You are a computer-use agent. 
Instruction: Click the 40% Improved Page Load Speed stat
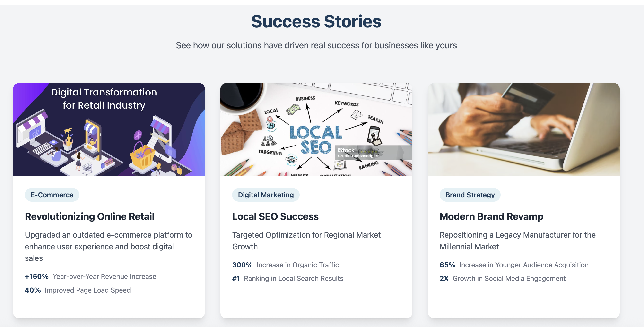78,290
